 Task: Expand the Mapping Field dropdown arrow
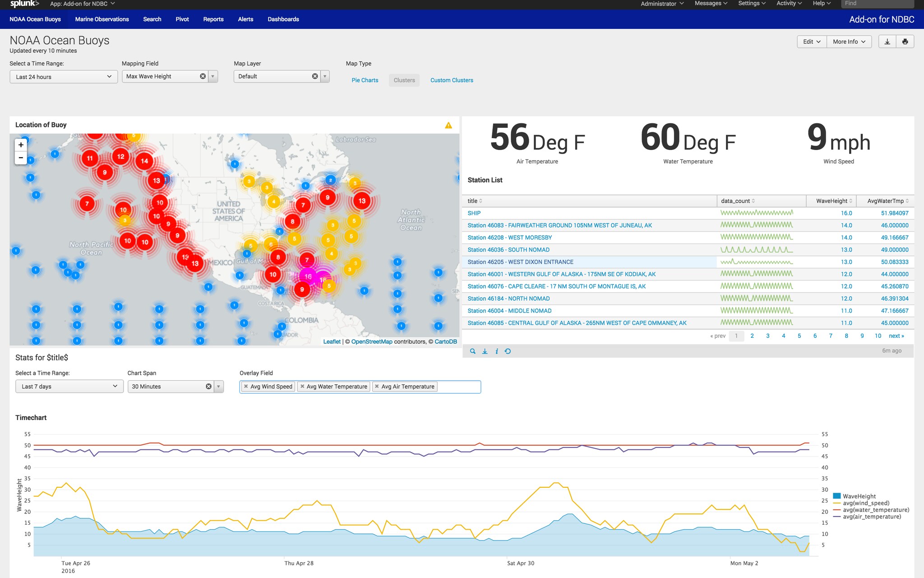coord(213,76)
